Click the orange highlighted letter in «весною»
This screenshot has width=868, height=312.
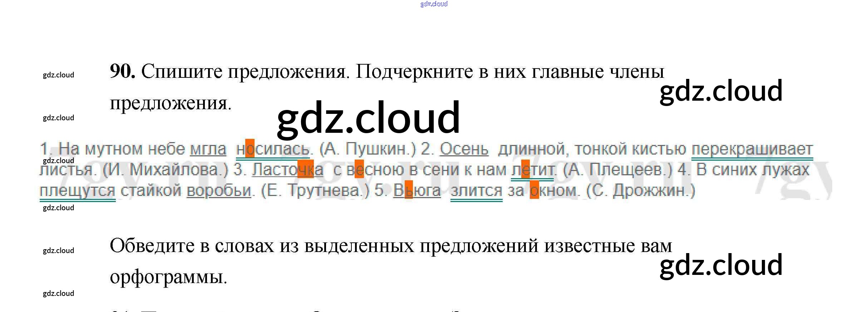(x=359, y=169)
